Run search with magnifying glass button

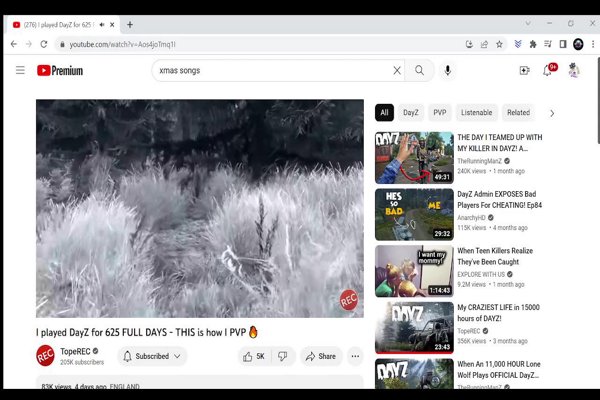point(419,70)
